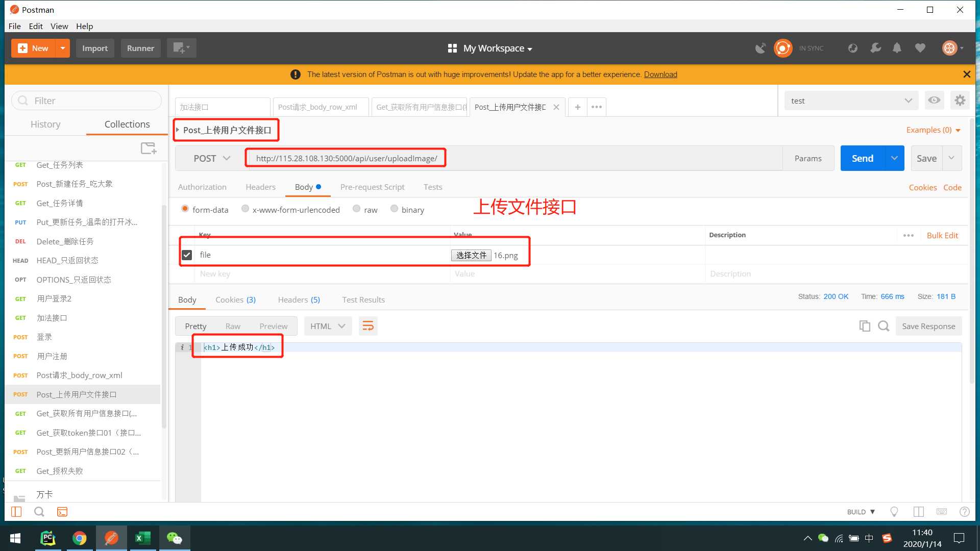Search within the response body icon

point(884,326)
